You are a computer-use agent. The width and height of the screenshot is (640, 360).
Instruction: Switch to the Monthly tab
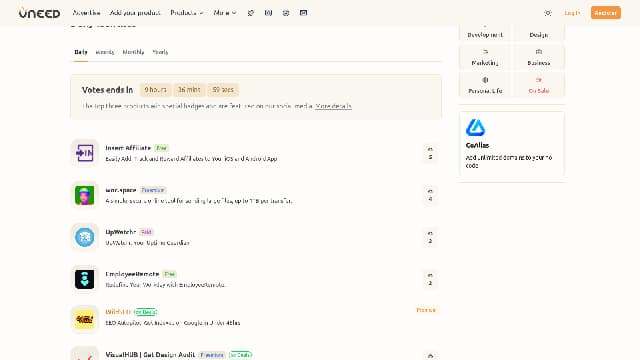pos(133,52)
